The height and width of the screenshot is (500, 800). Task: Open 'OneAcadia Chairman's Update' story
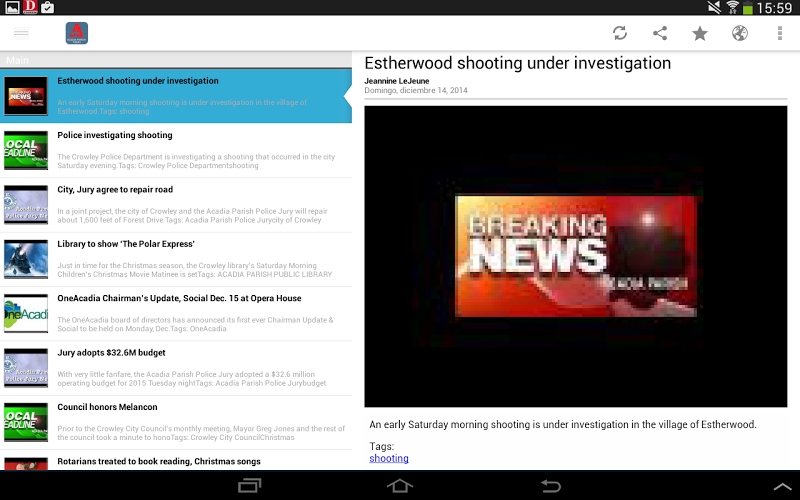pos(176,314)
